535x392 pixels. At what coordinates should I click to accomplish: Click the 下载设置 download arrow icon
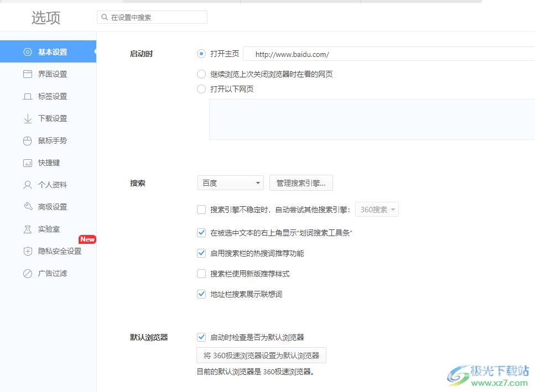click(28, 119)
